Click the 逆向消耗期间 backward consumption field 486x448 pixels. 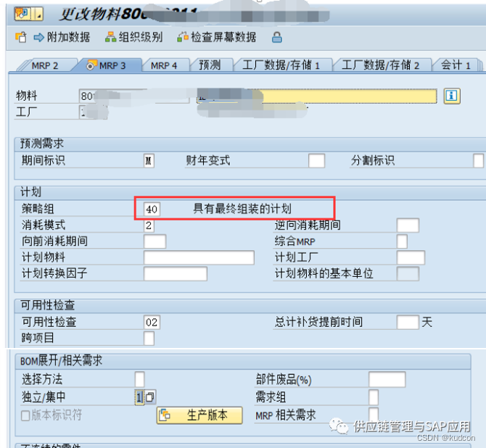click(x=408, y=225)
